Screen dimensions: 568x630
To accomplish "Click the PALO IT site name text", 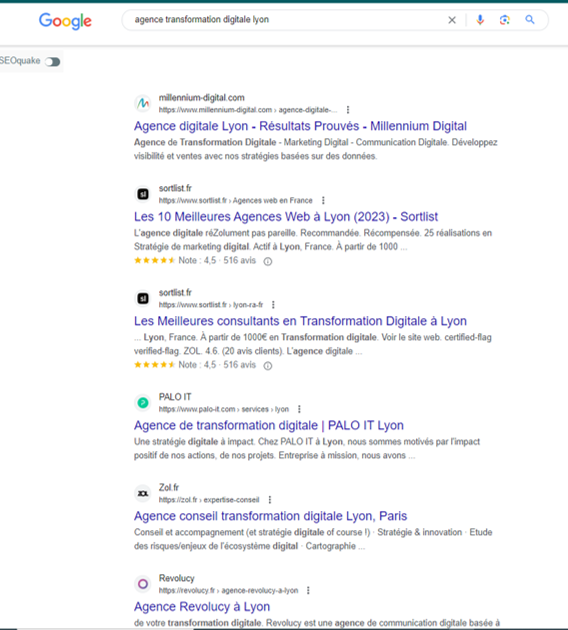I will tap(175, 397).
